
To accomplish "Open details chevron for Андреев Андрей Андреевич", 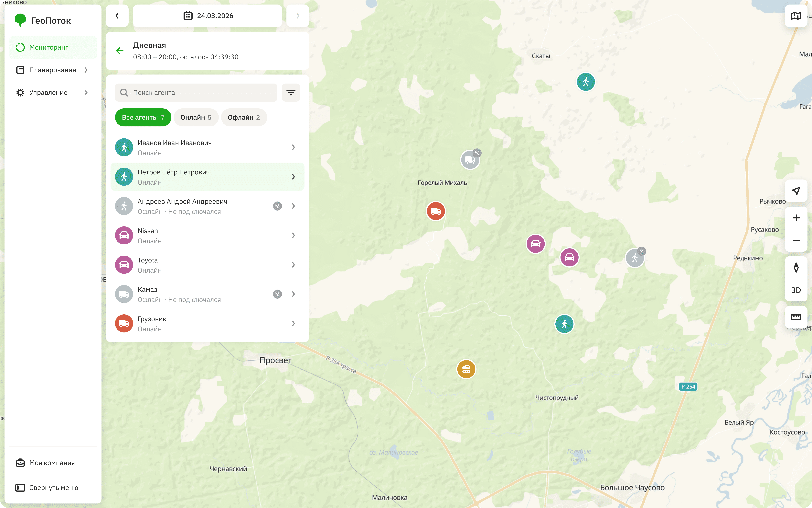I will [x=293, y=206].
